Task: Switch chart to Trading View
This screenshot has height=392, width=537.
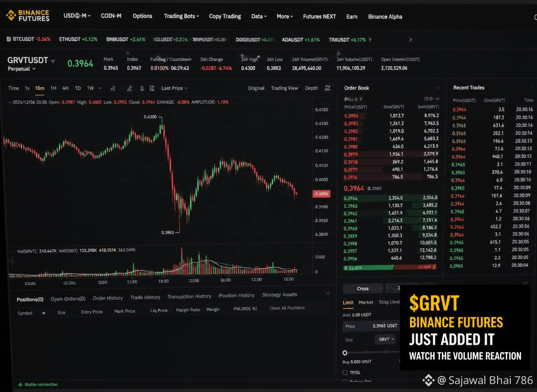Action: coord(284,88)
